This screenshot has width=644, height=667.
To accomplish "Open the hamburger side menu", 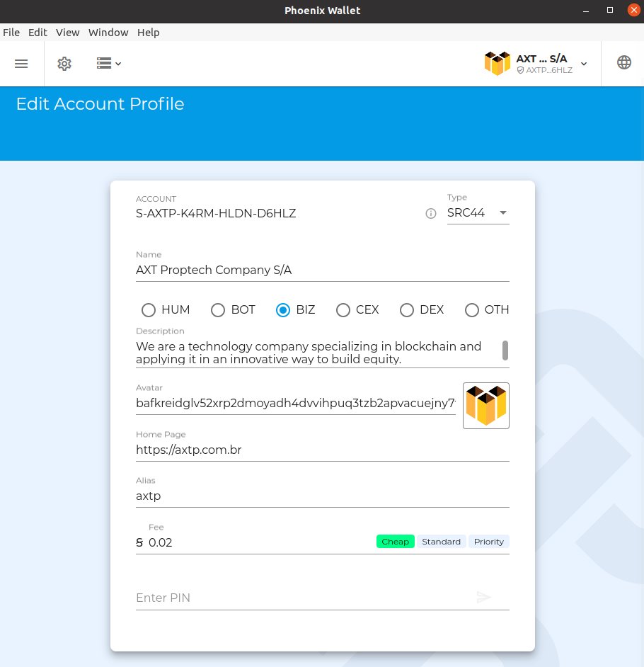I will coord(21,64).
